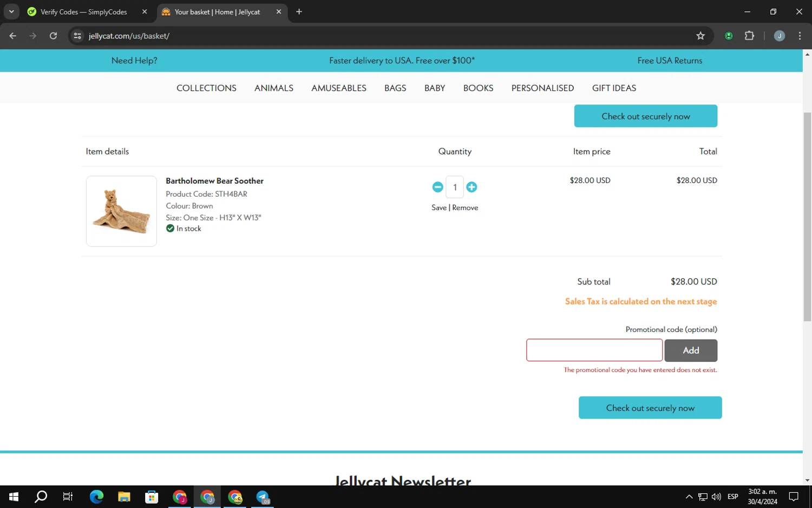Launch Microsoft Edge from the taskbar

(x=96, y=497)
